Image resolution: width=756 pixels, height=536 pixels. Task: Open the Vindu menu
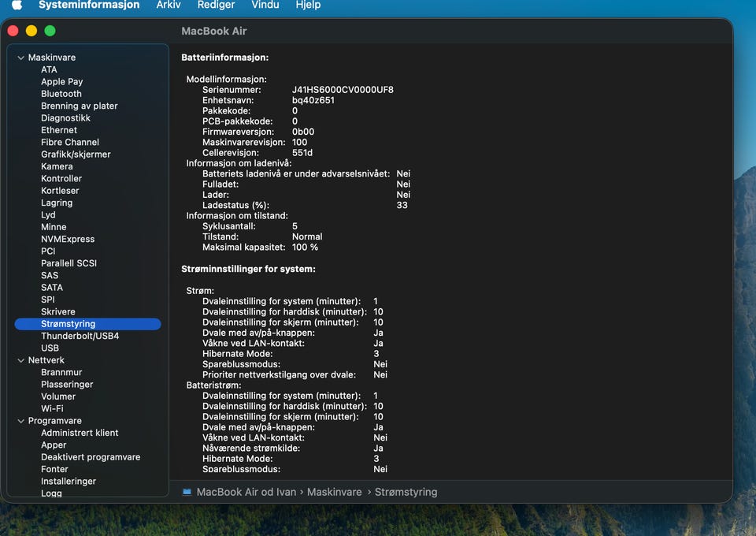click(265, 5)
